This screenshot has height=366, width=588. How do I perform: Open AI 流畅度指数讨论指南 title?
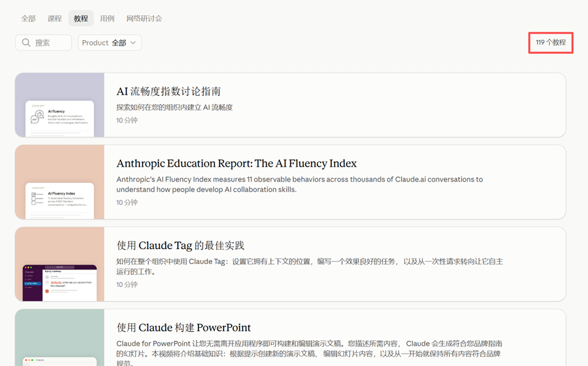(169, 91)
